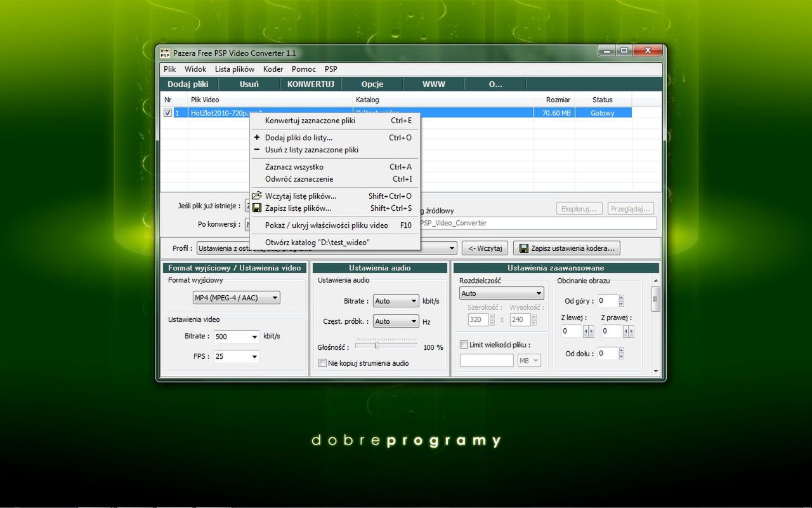Click the file size limit input field

point(487,361)
